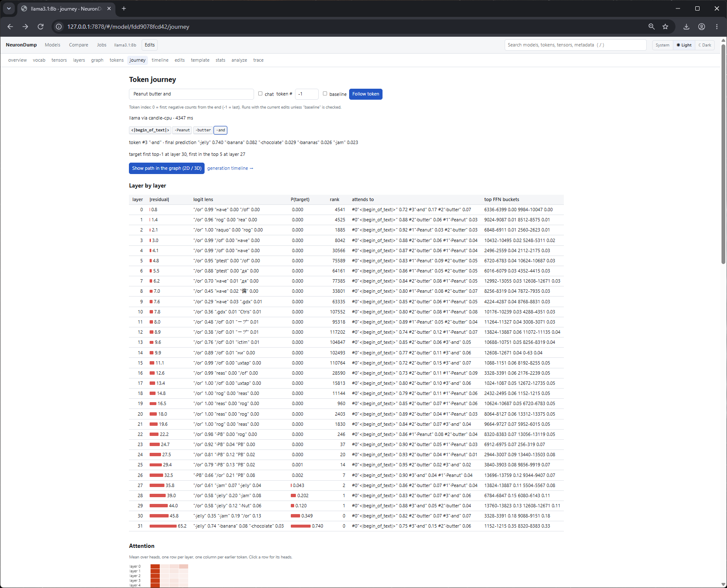Open the Edits button in top nav
Screen dimensions: 727x588
tap(150, 45)
